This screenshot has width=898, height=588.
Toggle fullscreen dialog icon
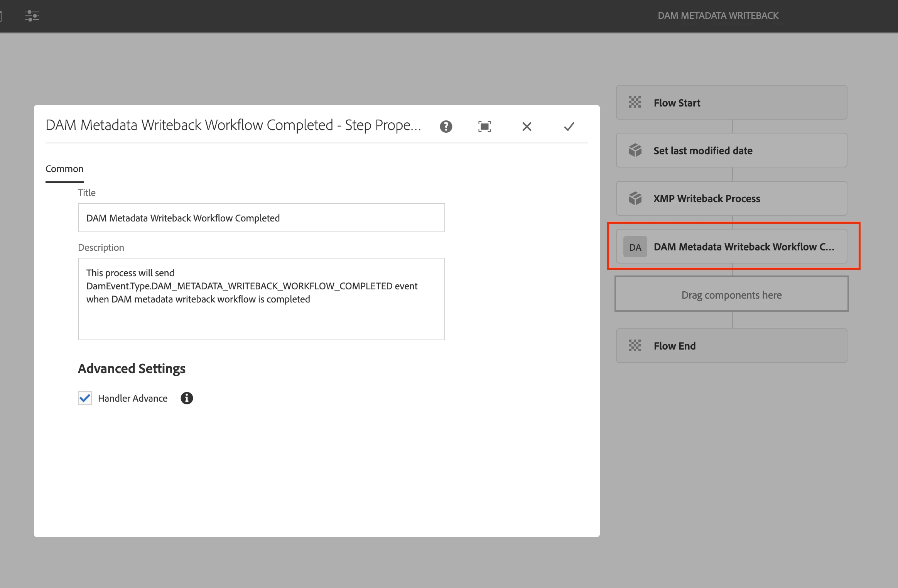[484, 127]
